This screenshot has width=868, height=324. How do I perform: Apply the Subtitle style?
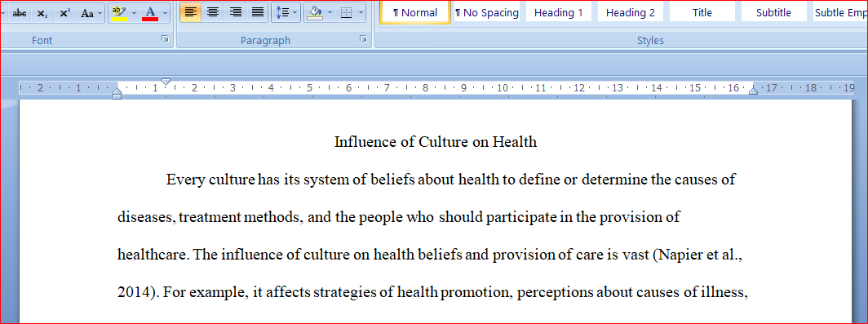pyautogui.click(x=774, y=12)
